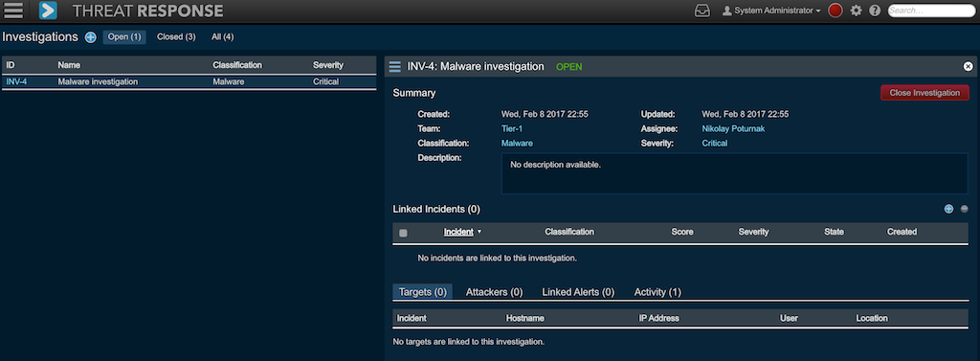Remove linked incident with minus icon
Image resolution: width=980 pixels, height=361 pixels.
965,209
